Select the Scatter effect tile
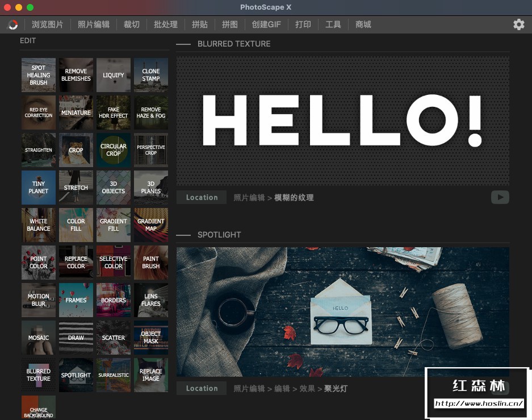 coord(114,338)
